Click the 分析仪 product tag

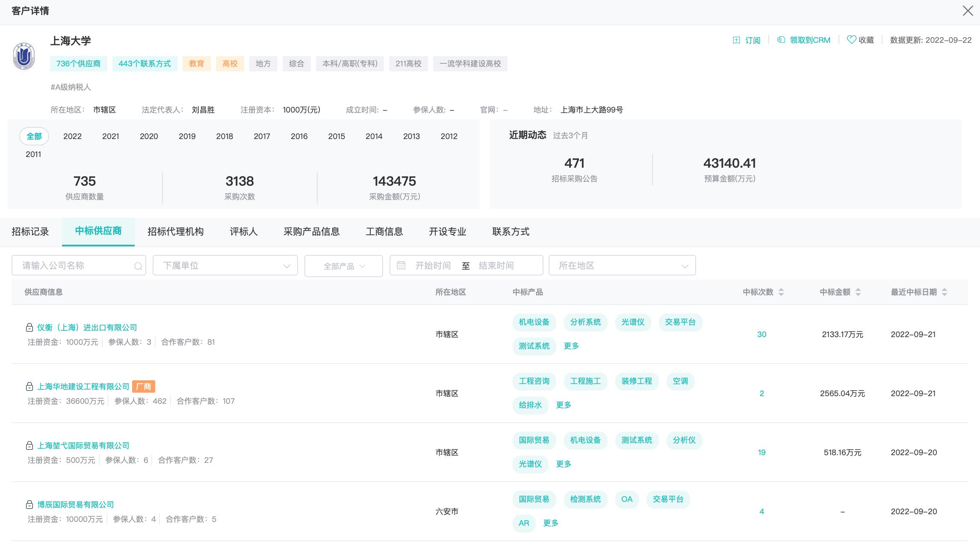coord(684,440)
